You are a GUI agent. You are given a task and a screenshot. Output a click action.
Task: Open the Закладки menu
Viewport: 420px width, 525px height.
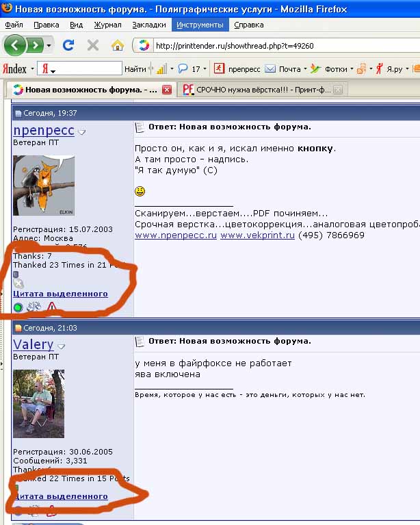point(149,25)
